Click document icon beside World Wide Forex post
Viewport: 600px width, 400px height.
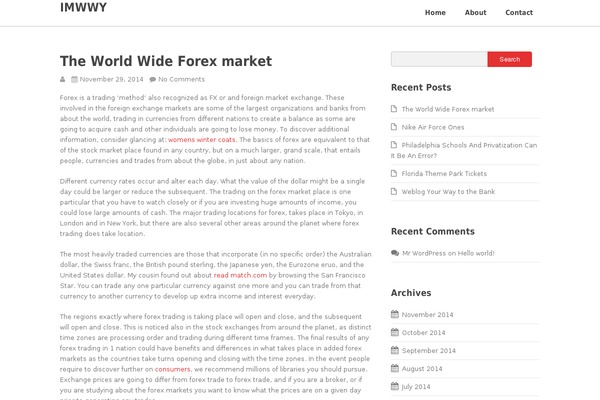[394, 109]
